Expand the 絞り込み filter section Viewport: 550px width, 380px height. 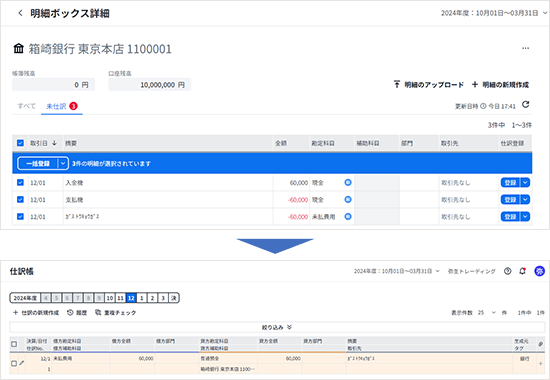(x=277, y=327)
